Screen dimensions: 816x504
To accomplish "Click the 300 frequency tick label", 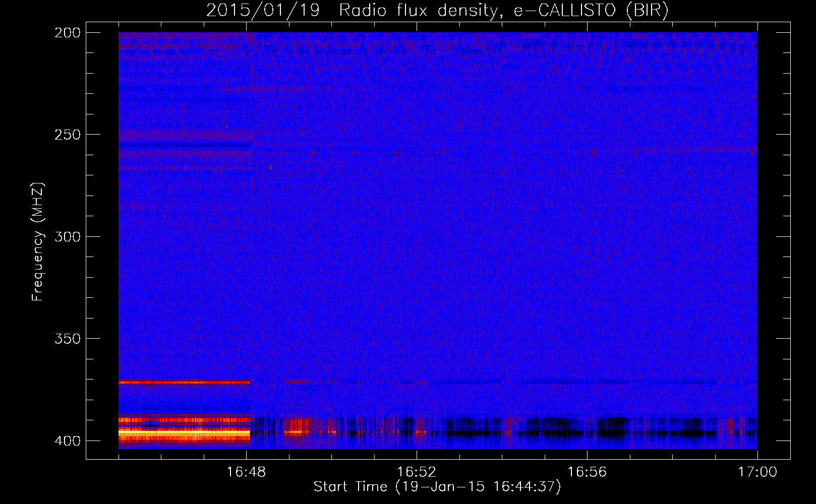I will tap(68, 236).
